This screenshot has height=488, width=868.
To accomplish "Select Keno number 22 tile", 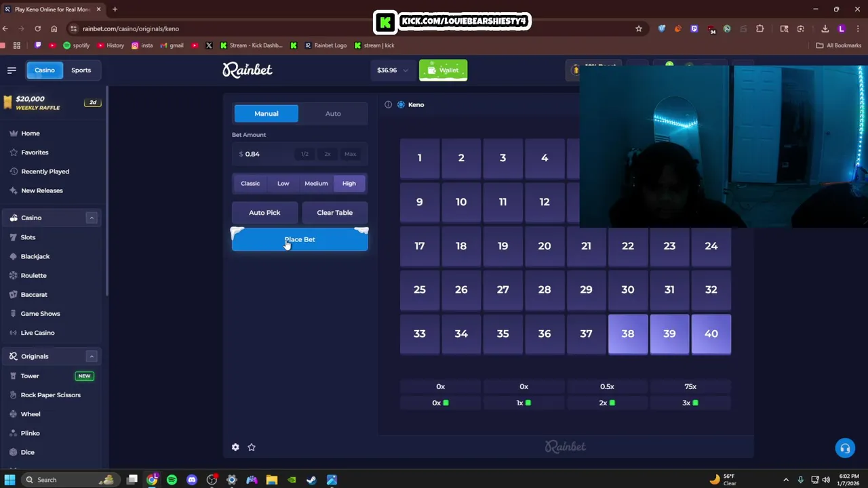I will (628, 246).
